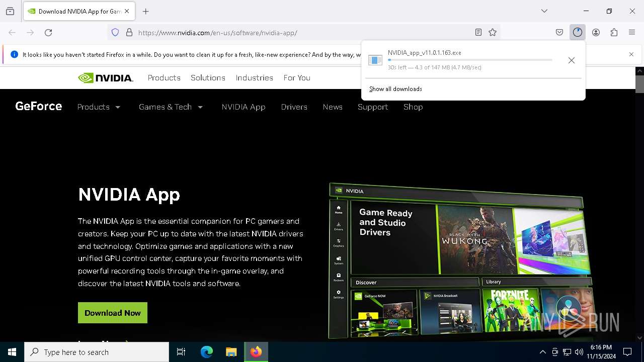Go forward one page

point(30,32)
